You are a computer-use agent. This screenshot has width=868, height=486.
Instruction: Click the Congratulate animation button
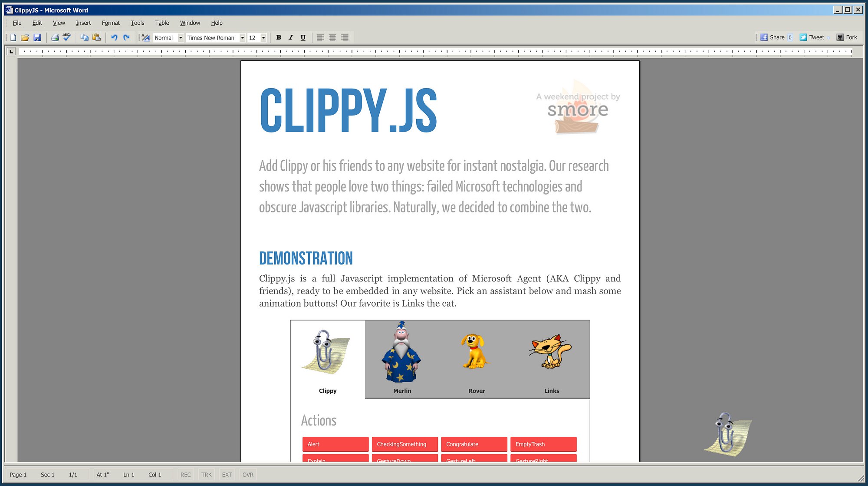coord(474,444)
